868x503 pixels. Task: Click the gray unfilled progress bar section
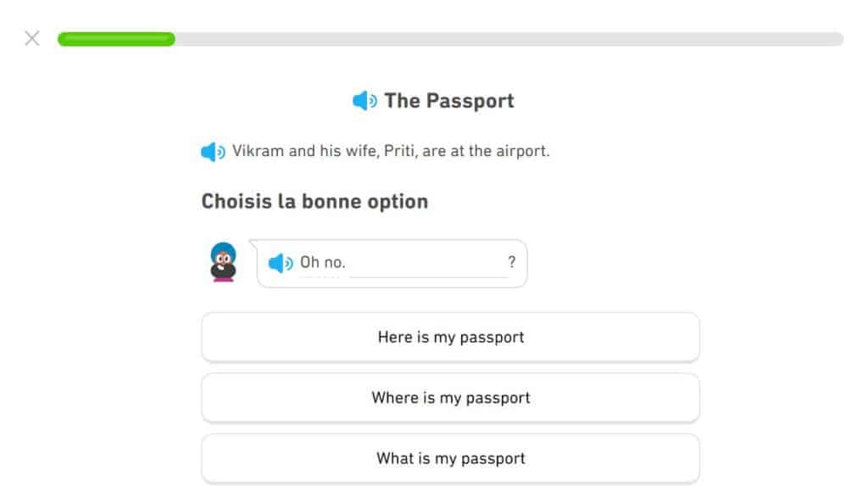(509, 39)
